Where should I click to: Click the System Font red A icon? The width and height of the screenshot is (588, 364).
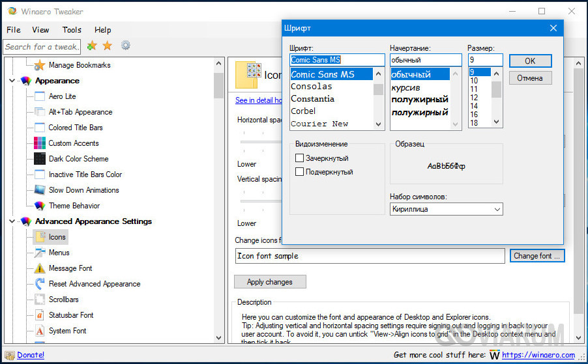(39, 331)
